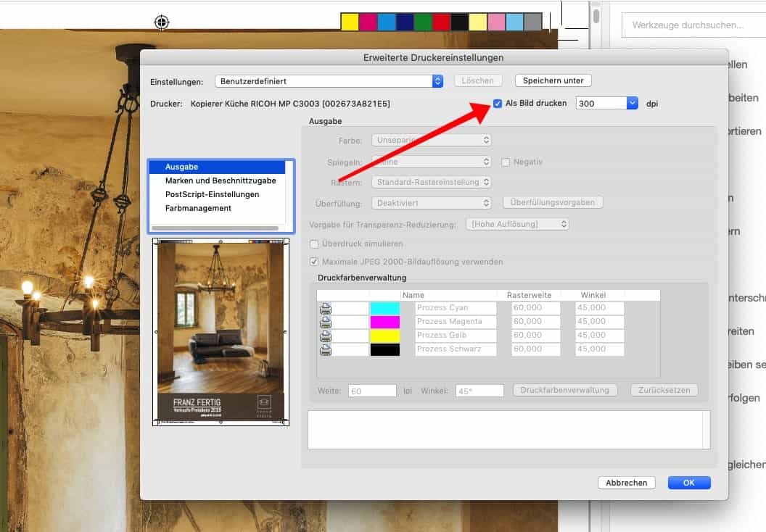This screenshot has width=766, height=532.
Task: Check the Negativ checkbox
Action: 506,162
